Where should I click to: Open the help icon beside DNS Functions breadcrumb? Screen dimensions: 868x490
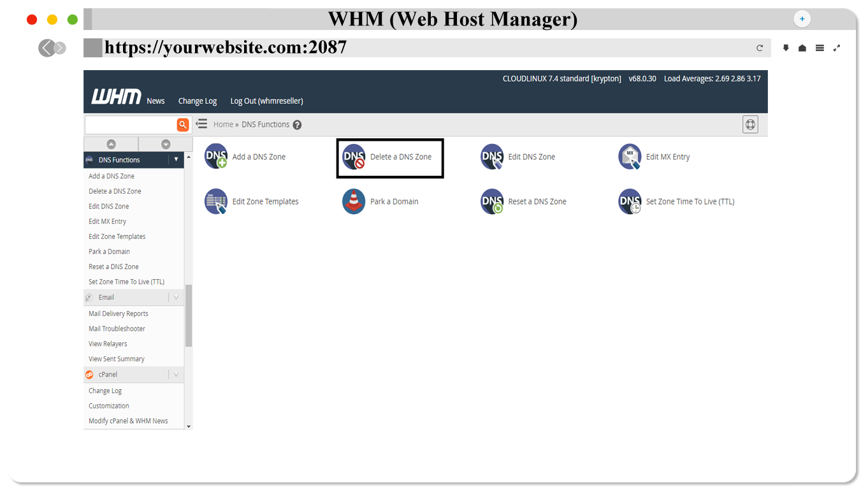pos(297,125)
